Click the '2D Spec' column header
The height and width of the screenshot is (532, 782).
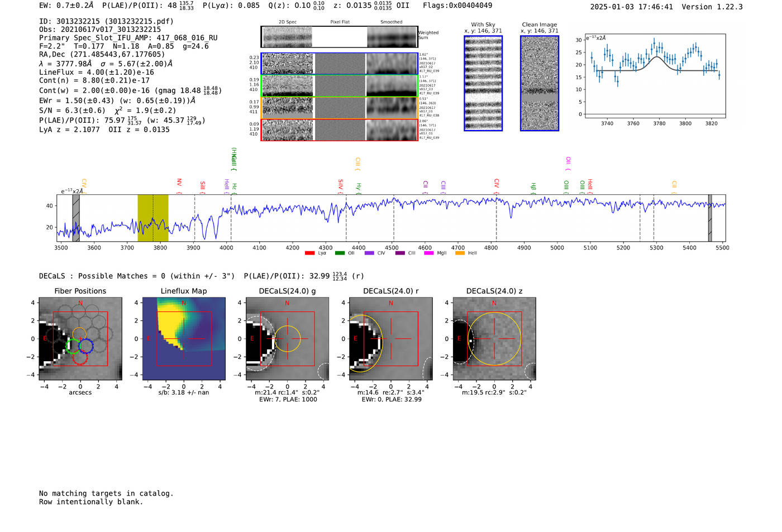(288, 22)
